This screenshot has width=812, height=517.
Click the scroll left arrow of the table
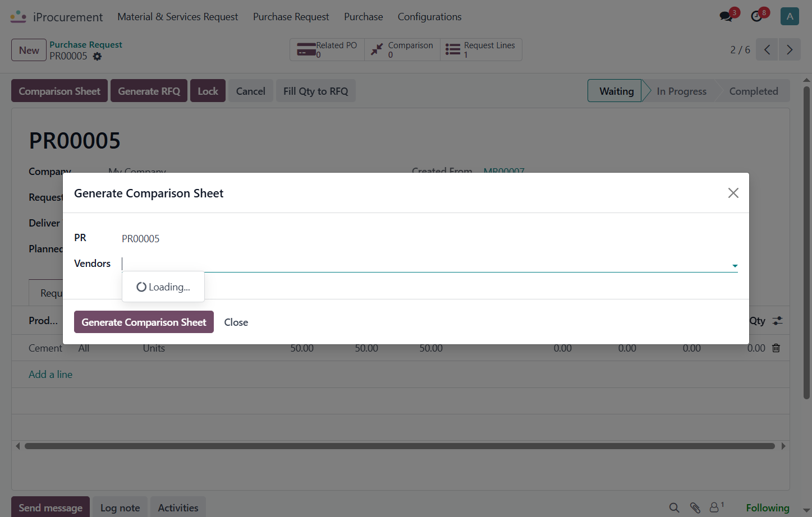tap(18, 446)
